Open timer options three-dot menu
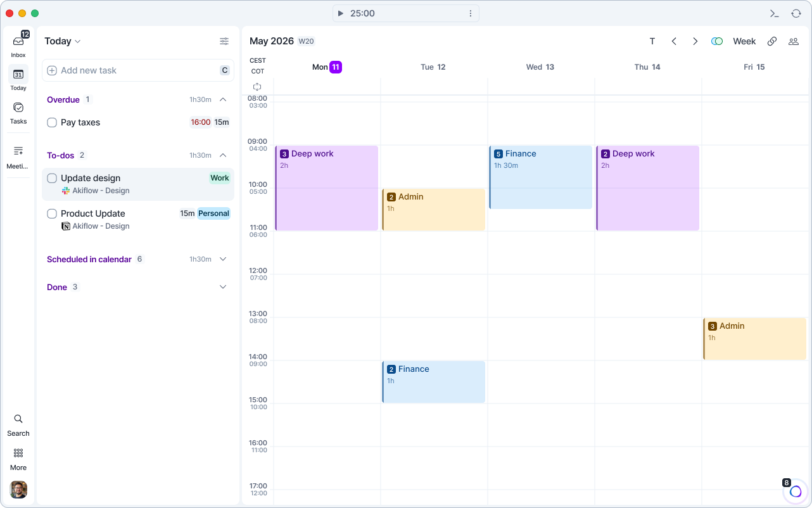Image resolution: width=812 pixels, height=508 pixels. (x=471, y=13)
